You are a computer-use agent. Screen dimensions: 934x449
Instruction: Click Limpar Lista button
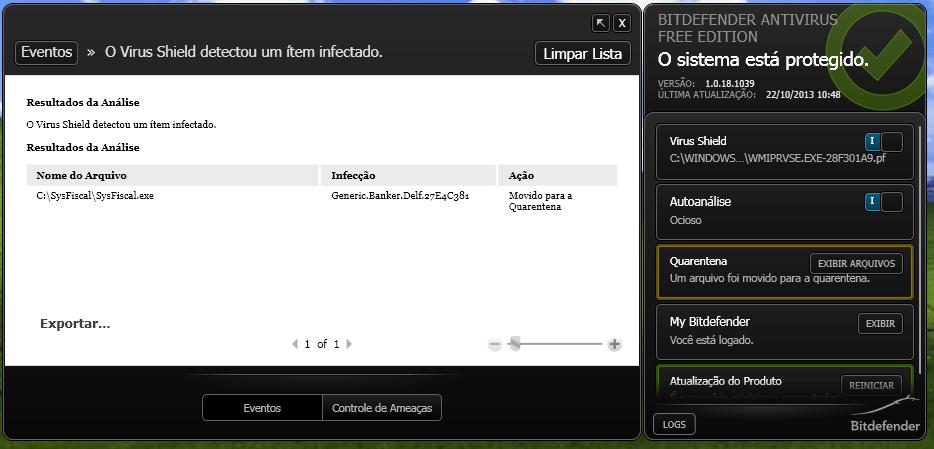583,54
